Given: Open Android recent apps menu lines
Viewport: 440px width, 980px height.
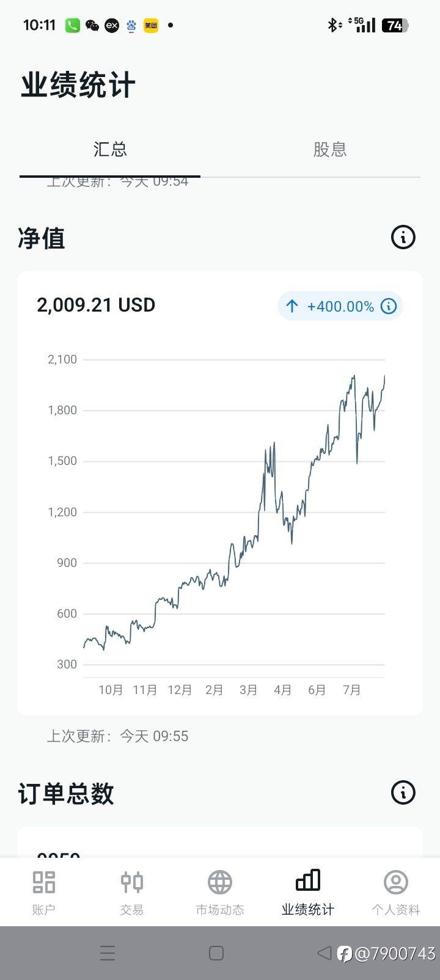Looking at the screenshot, I should [x=108, y=953].
